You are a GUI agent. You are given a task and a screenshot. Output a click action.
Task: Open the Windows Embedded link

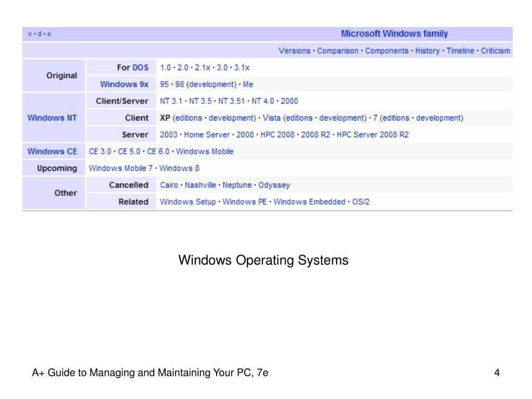click(x=310, y=202)
